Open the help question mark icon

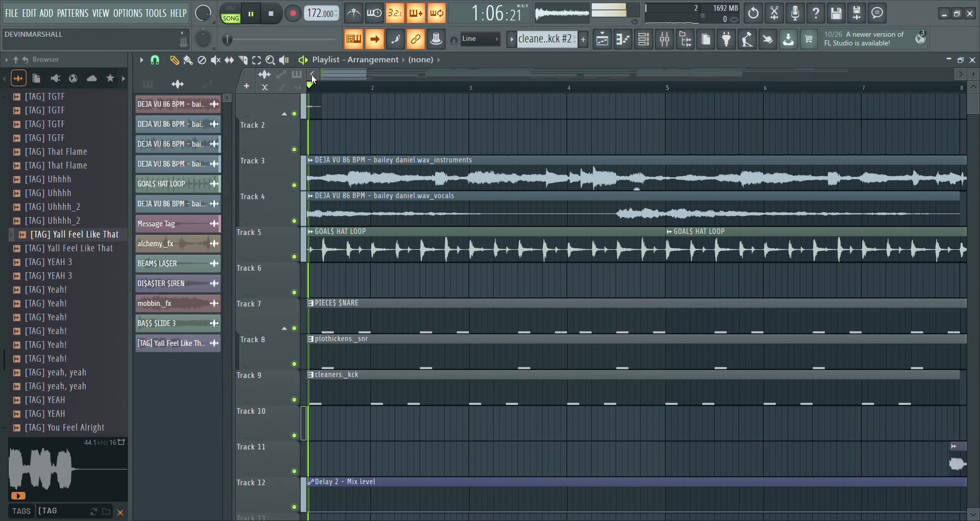(x=816, y=14)
